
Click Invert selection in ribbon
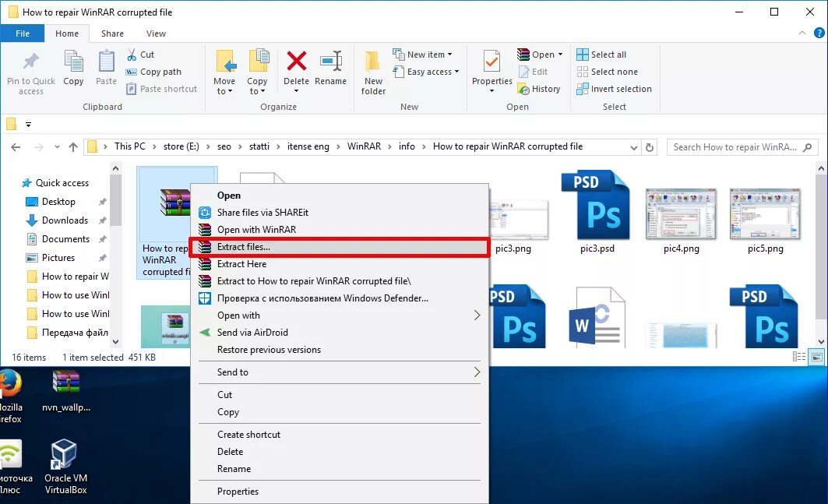614,89
